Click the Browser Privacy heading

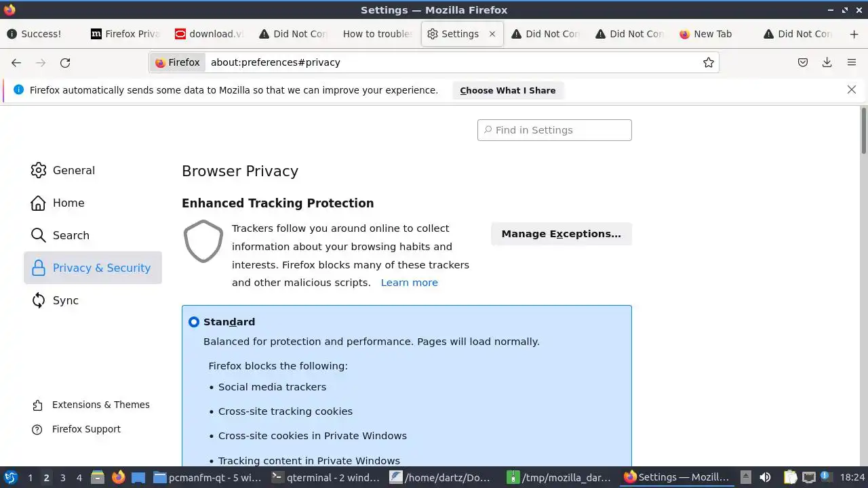pyautogui.click(x=240, y=171)
